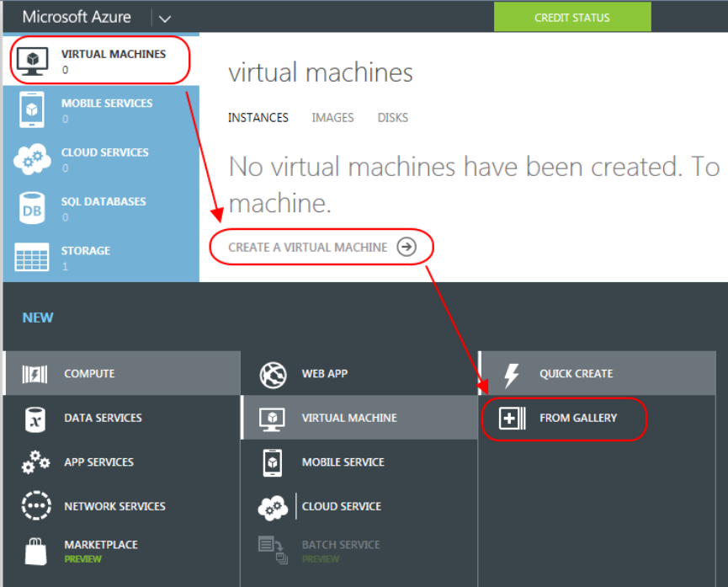Click the Network Services dotted circle icon
The width and height of the screenshot is (728, 587).
35,505
